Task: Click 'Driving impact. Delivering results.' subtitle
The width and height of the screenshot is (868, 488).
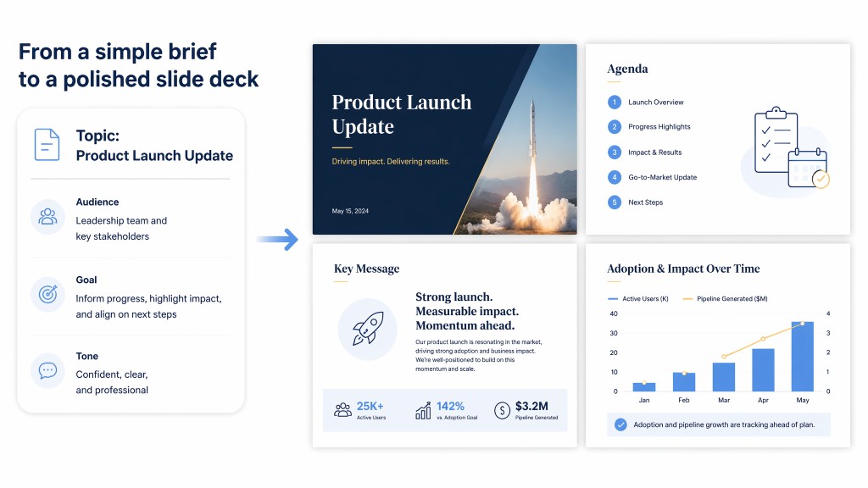Action: pyautogui.click(x=390, y=162)
